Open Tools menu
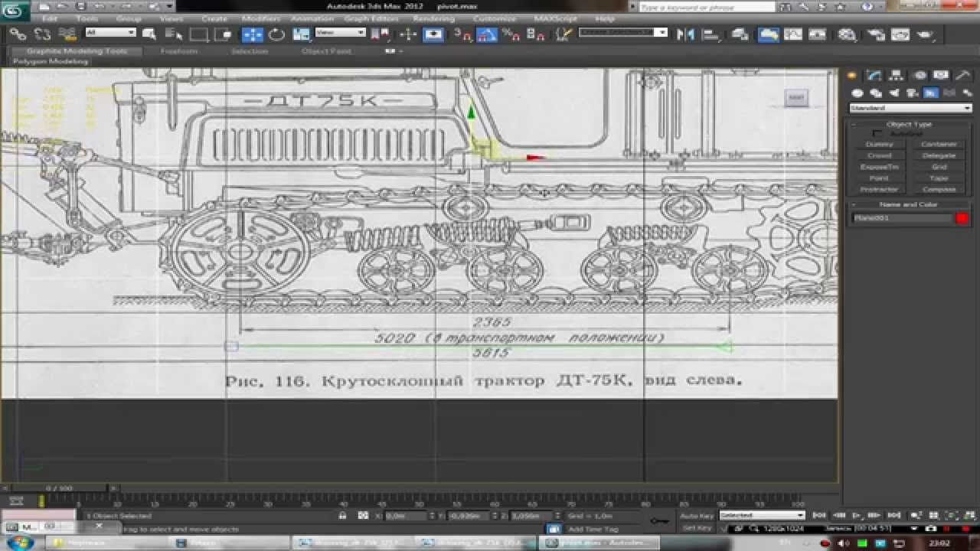980x551 pixels. [x=87, y=18]
